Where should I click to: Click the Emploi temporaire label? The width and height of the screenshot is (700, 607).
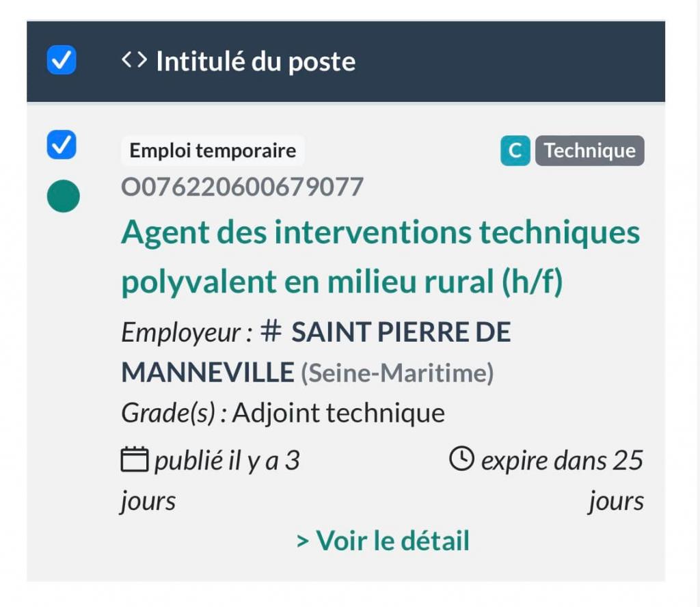pyautogui.click(x=213, y=150)
